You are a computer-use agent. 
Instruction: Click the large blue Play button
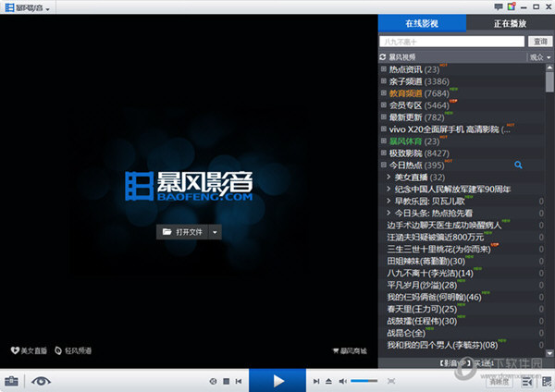(x=278, y=380)
